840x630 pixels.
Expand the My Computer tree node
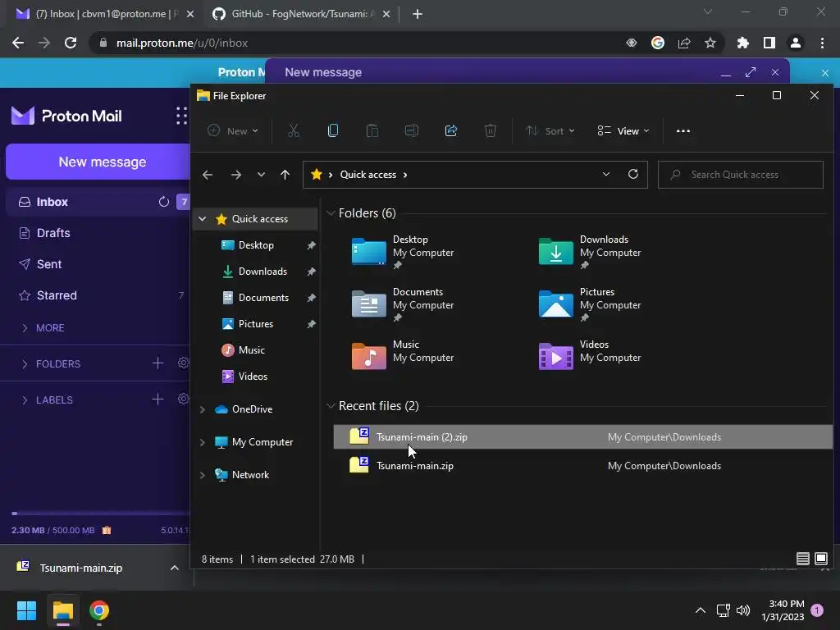coord(202,442)
